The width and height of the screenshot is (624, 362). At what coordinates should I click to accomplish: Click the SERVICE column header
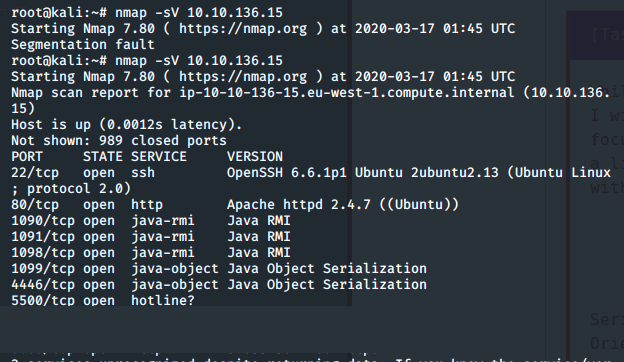click(159, 157)
